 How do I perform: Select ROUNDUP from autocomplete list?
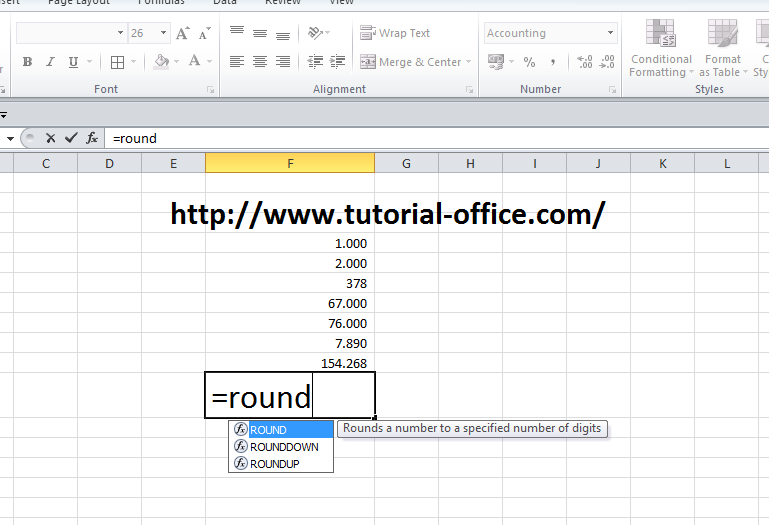pyautogui.click(x=281, y=464)
